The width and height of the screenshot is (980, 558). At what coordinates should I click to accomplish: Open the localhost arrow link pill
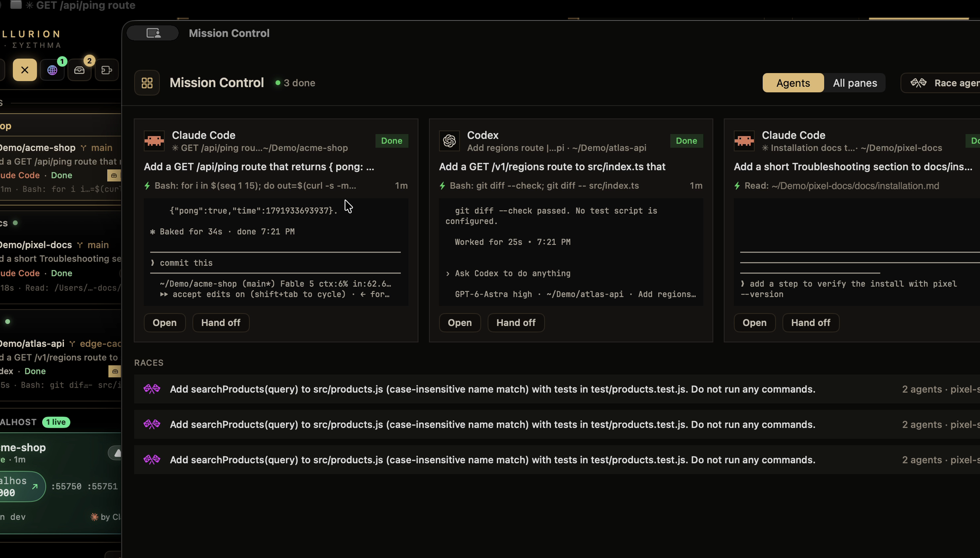click(22, 486)
